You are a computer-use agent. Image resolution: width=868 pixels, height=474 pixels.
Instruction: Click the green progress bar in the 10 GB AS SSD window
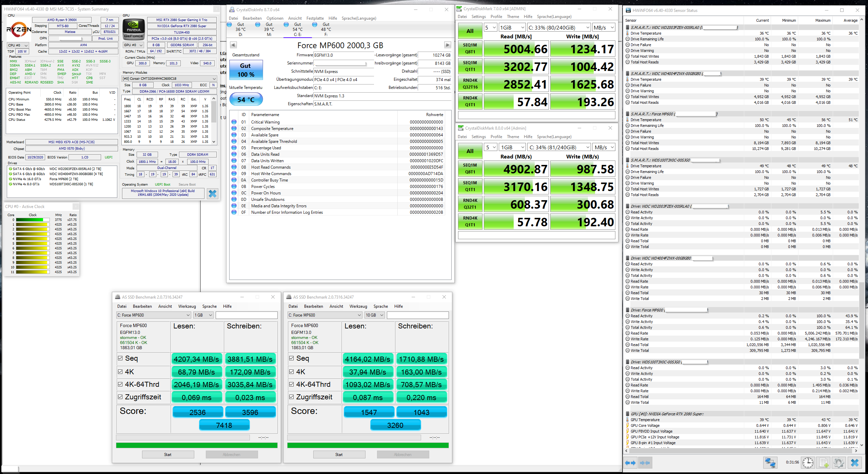tap(368, 445)
